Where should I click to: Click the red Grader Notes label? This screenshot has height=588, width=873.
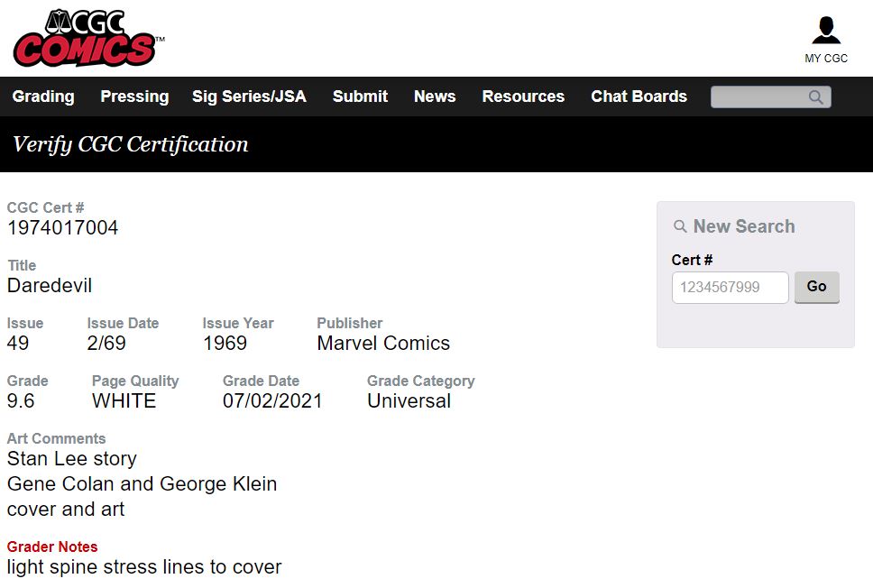(52, 547)
